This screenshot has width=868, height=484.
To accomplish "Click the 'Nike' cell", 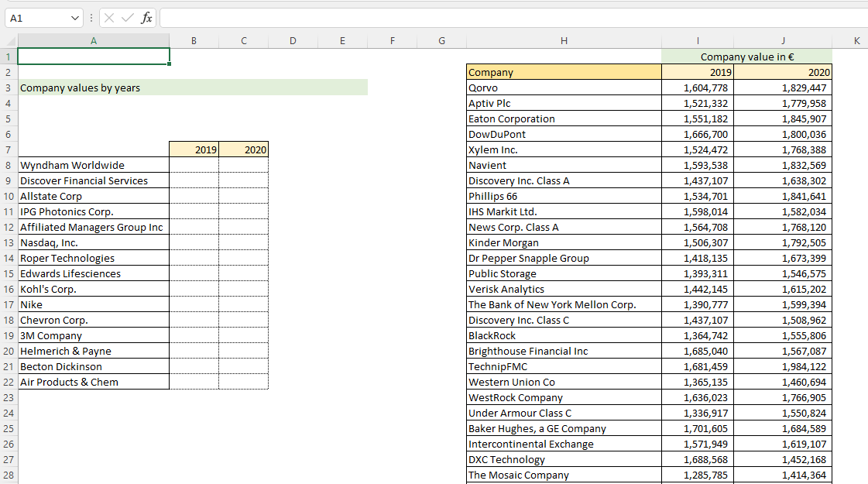I will (x=94, y=305).
